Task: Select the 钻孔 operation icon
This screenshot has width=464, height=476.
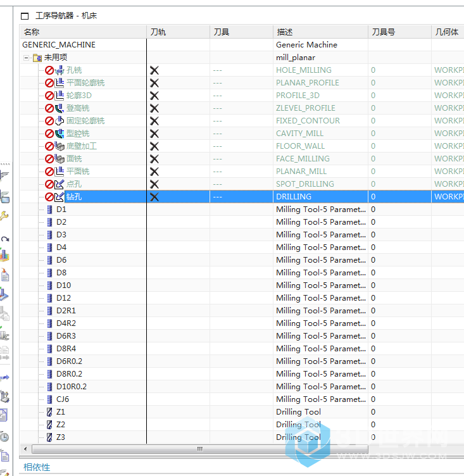Action: click(60, 197)
